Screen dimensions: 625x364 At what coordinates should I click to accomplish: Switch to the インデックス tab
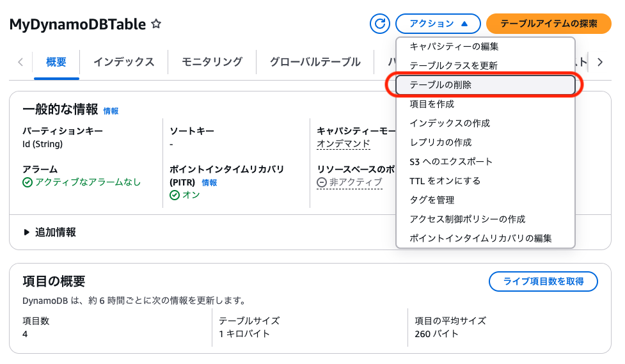123,62
